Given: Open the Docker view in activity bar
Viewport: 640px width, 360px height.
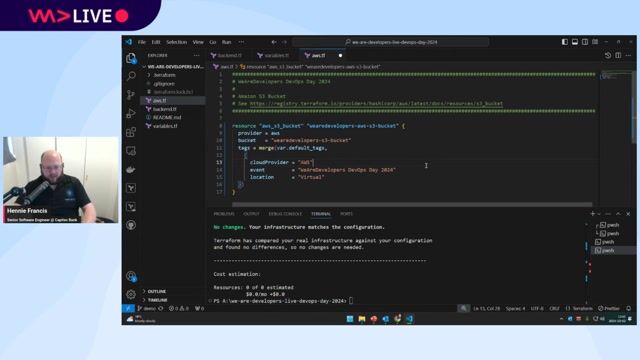Looking at the screenshot, I should [131, 169].
